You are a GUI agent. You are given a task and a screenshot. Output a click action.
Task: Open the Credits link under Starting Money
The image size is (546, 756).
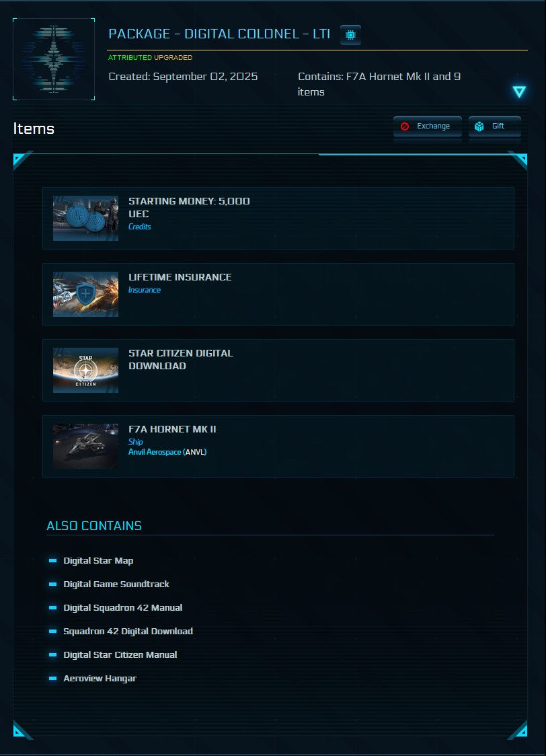[139, 227]
